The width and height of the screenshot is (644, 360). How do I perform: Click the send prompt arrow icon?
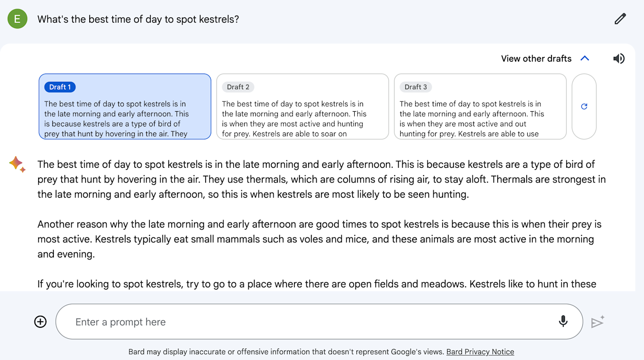[x=598, y=322]
